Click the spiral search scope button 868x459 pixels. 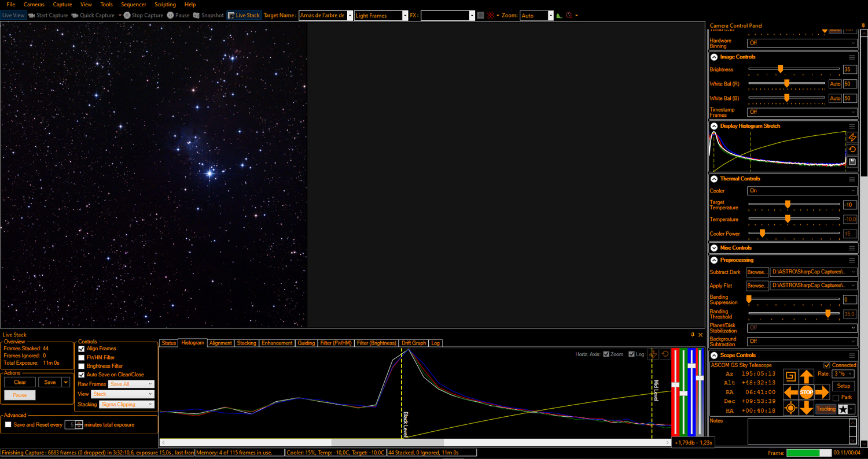pos(790,377)
